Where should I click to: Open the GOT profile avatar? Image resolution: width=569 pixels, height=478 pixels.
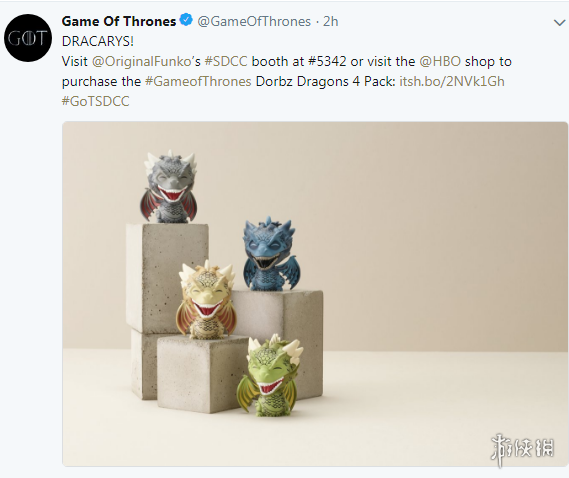tap(28, 38)
